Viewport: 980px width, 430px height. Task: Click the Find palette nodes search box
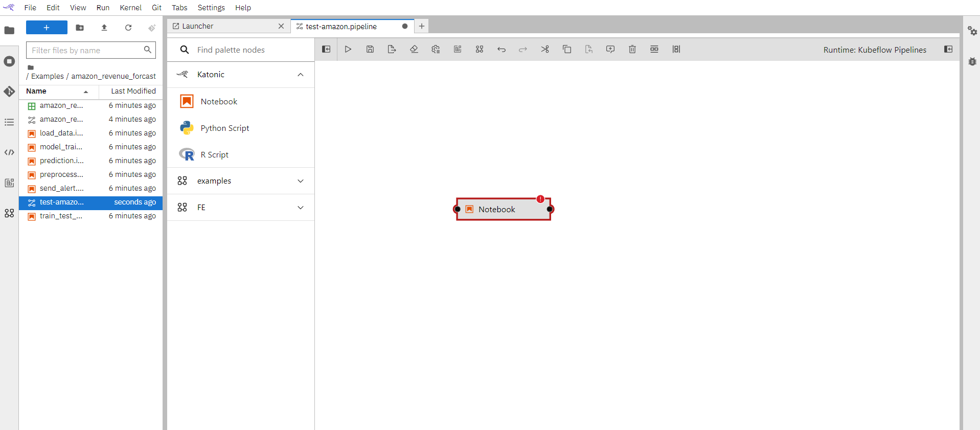click(240, 50)
